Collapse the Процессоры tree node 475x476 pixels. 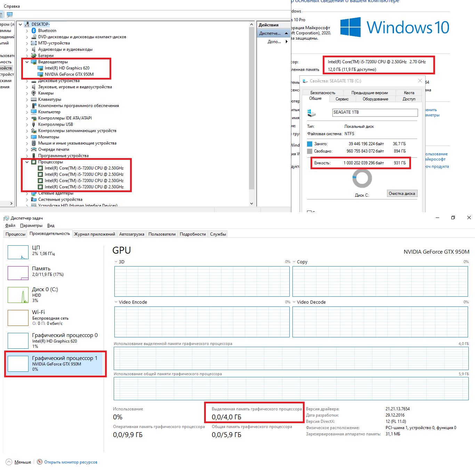pos(27,162)
